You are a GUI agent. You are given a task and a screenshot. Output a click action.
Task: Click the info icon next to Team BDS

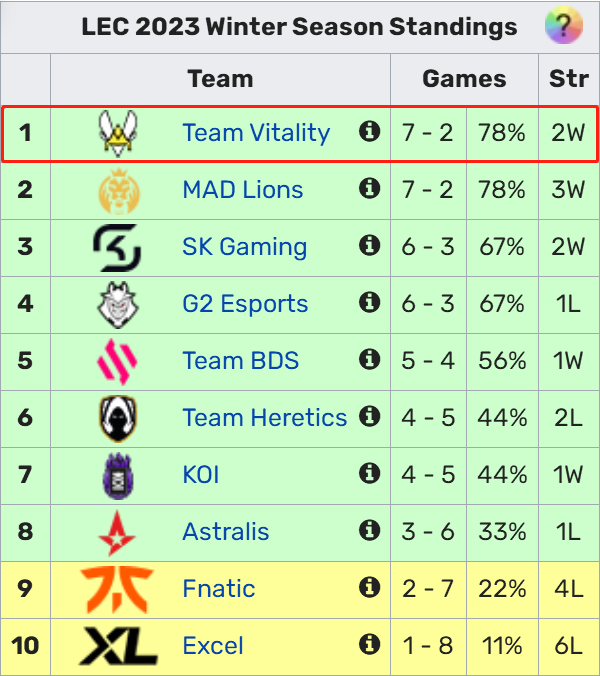point(369,359)
